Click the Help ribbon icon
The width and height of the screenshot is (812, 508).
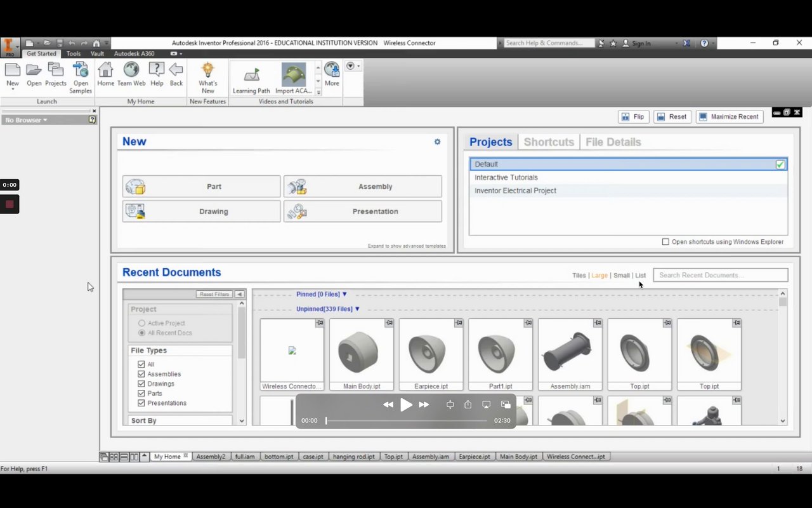(x=157, y=70)
